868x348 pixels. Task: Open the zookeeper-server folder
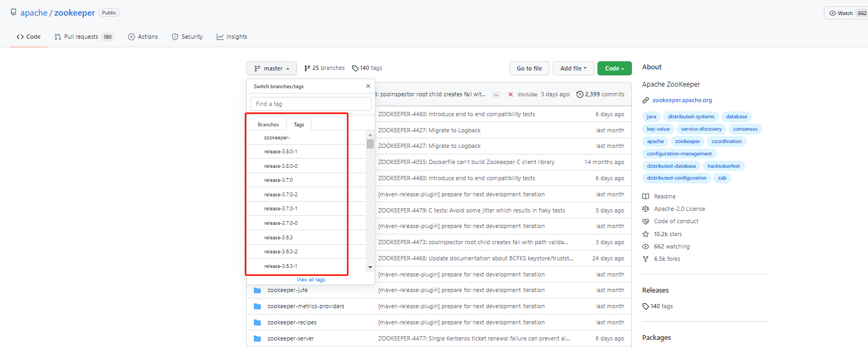pyautogui.click(x=290, y=338)
